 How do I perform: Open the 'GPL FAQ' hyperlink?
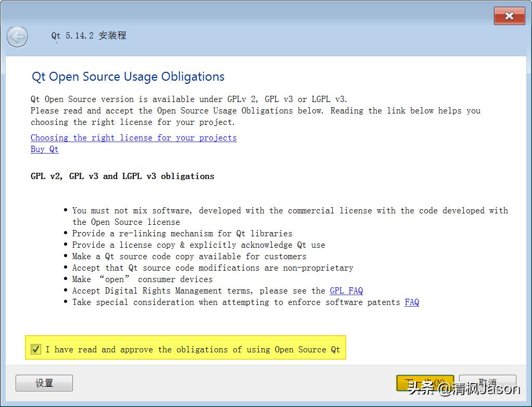pyautogui.click(x=346, y=290)
